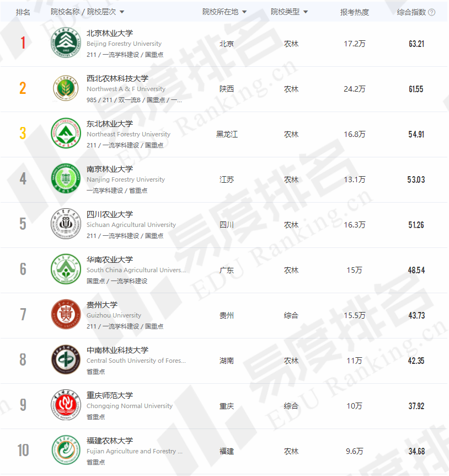Click the South China Agricultural University logo
Image resolution: width=449 pixels, height=476 pixels.
[66, 270]
